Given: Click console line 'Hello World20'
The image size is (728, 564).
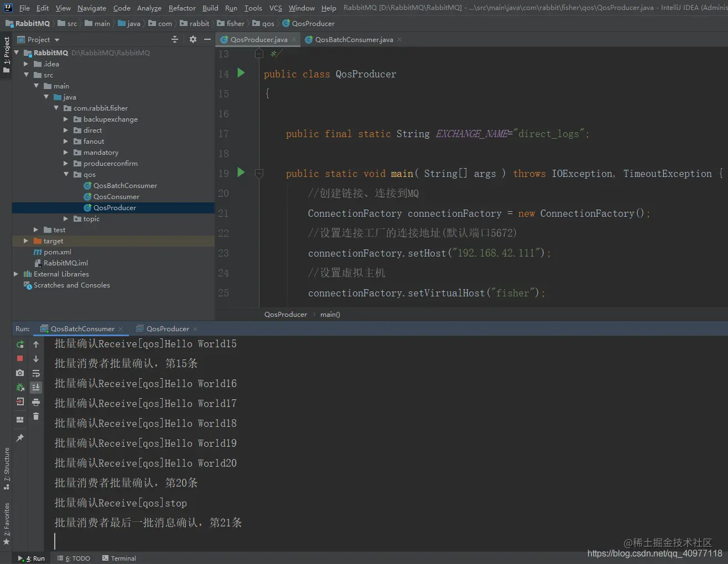Looking at the screenshot, I should click(145, 463).
